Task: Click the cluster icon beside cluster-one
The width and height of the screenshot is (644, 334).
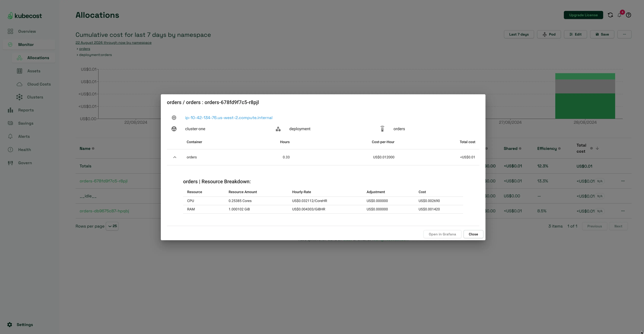Action: coord(174,129)
